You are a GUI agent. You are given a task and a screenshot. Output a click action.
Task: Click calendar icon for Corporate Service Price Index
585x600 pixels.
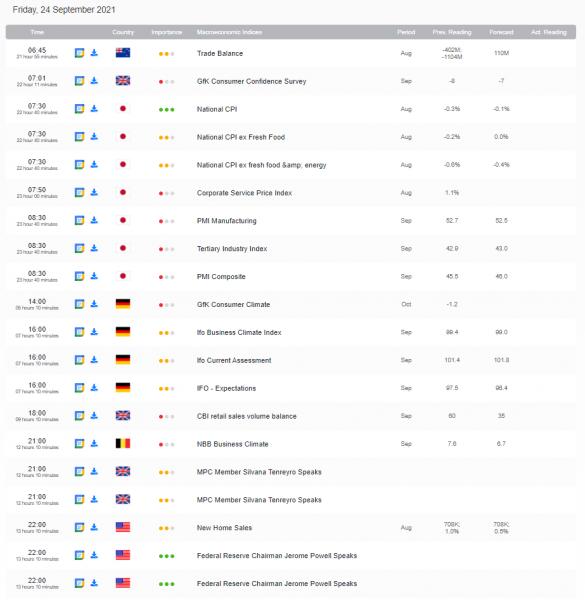79,192
